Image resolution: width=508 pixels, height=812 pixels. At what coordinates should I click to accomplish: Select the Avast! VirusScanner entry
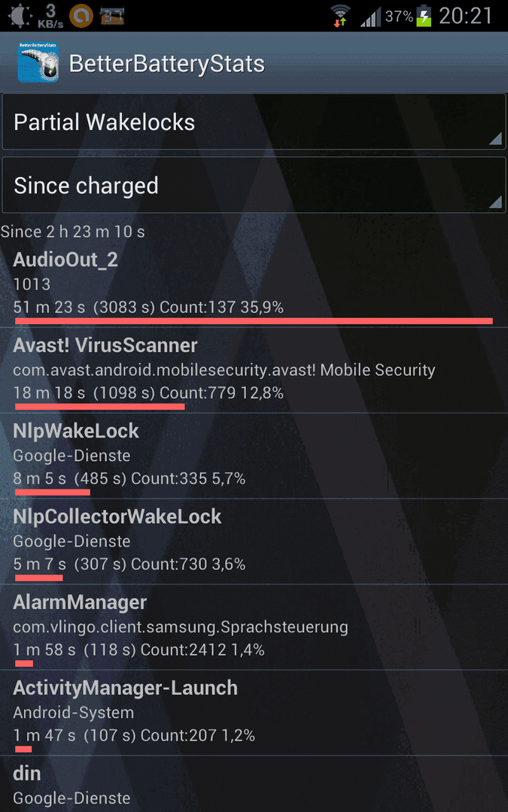[254, 370]
